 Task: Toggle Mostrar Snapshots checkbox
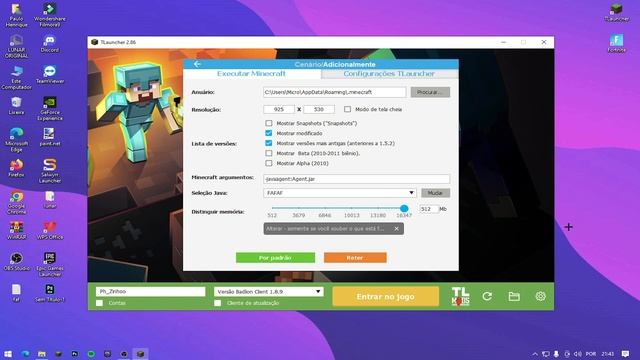[x=269, y=123]
